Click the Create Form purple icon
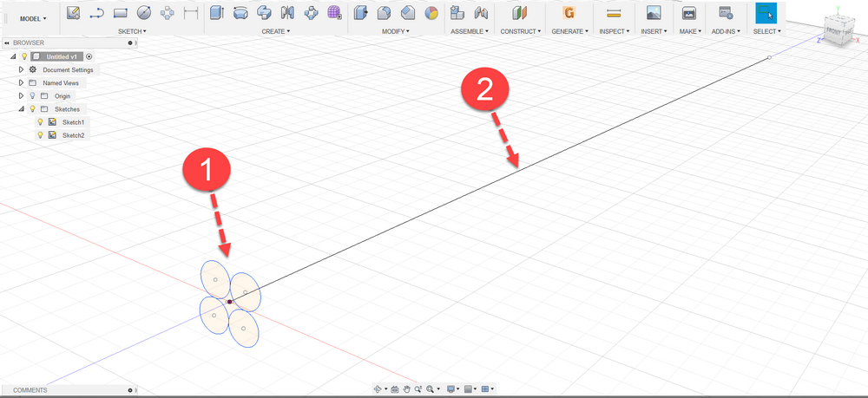868x398 pixels. (334, 12)
